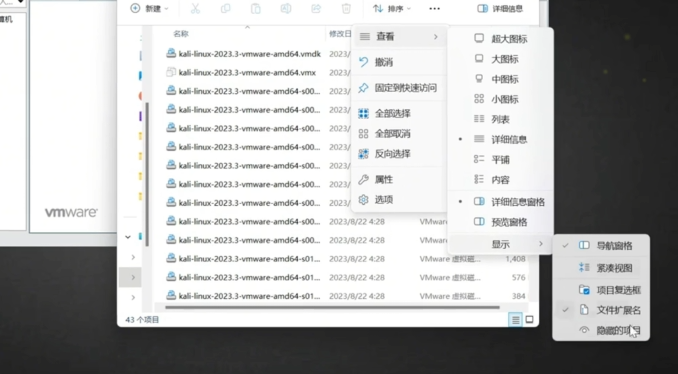This screenshot has height=374, width=678.
Task: Click the 1,408 size cell
Action: pyautogui.click(x=515, y=259)
